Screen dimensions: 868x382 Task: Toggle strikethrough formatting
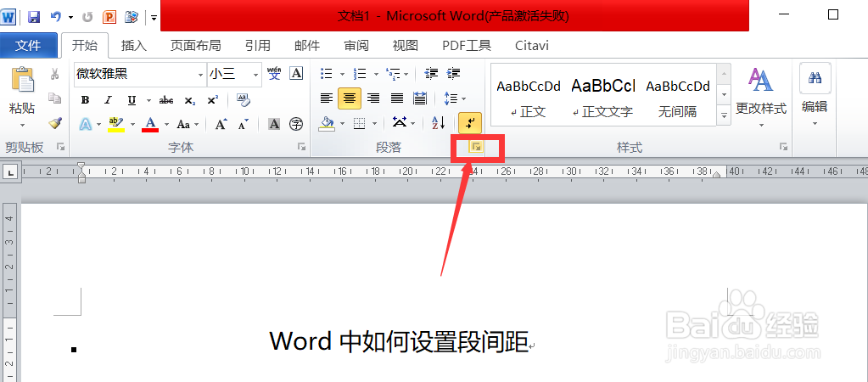tap(165, 100)
